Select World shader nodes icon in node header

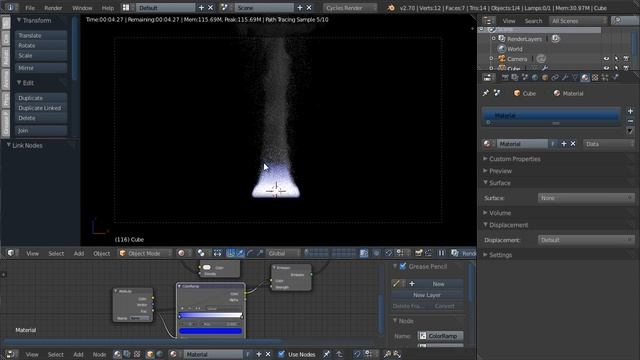click(160, 354)
